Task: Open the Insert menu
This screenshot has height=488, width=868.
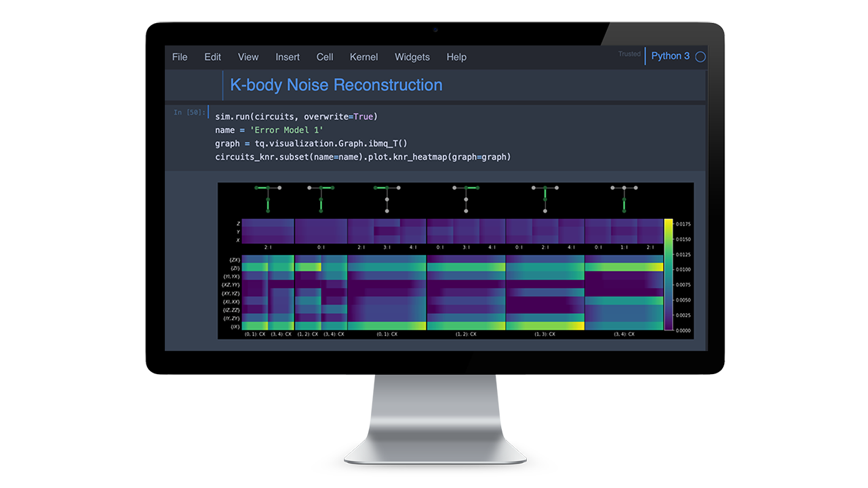Action: click(x=287, y=57)
